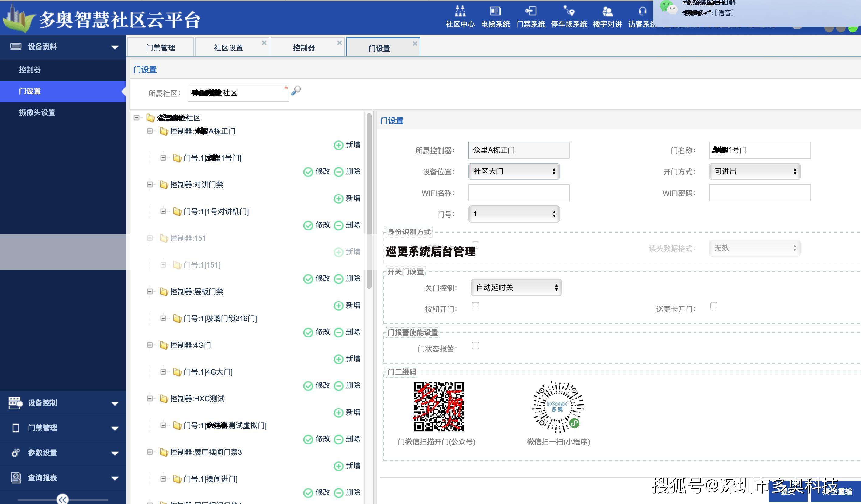Click the 门名称 input field
Viewport: 861px width, 504px height.
(759, 150)
